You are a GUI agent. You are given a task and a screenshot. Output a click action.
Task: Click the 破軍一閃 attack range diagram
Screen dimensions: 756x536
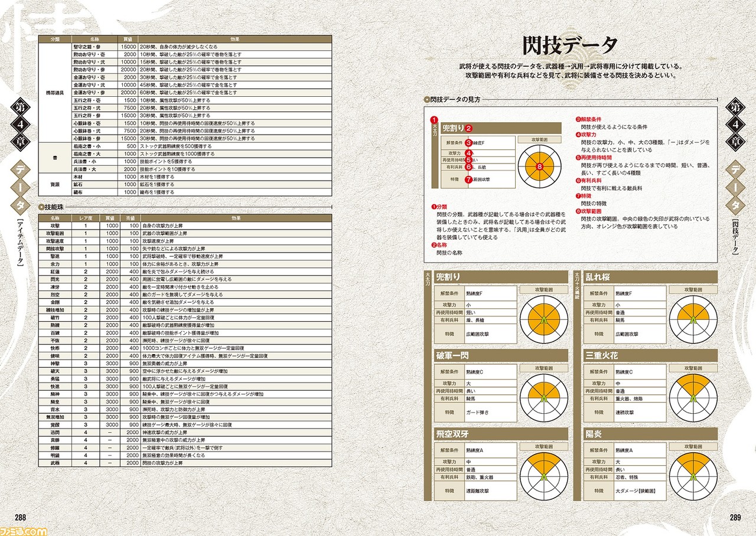click(543, 399)
